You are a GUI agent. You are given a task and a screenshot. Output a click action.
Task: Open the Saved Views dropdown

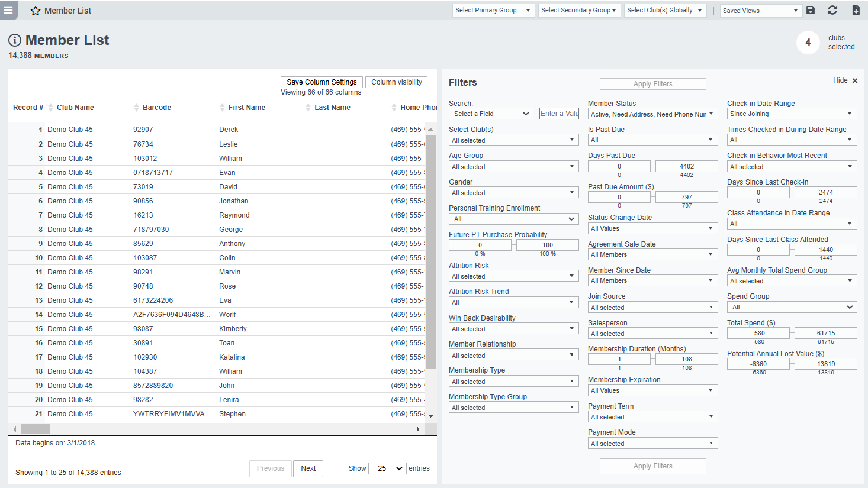coord(761,10)
